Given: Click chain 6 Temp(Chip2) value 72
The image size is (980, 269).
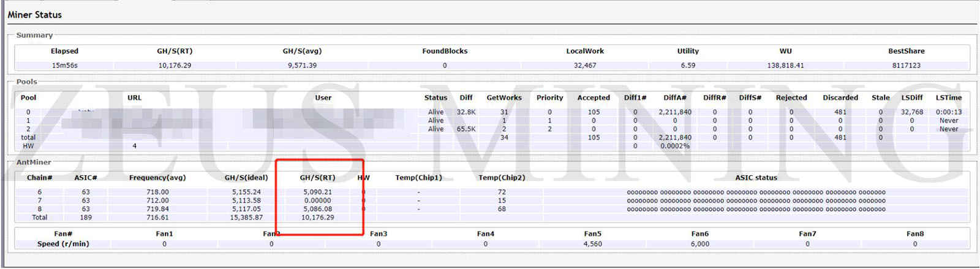Looking at the screenshot, I should point(502,192).
